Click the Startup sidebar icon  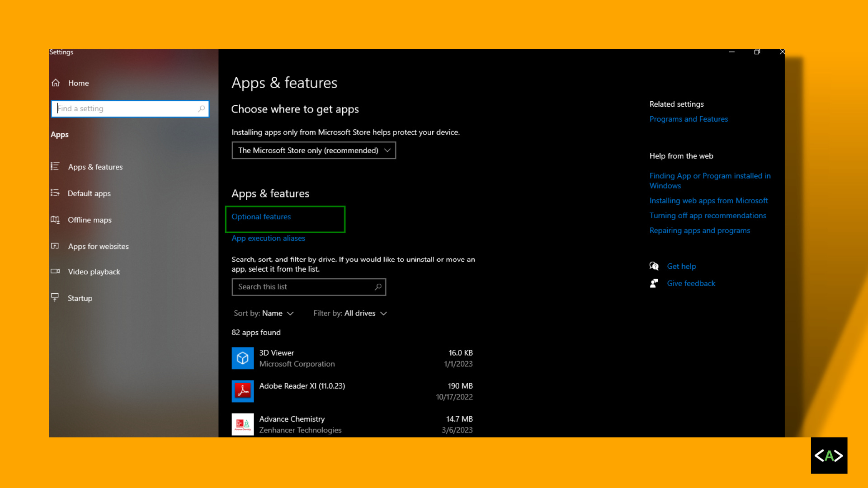[x=55, y=298]
